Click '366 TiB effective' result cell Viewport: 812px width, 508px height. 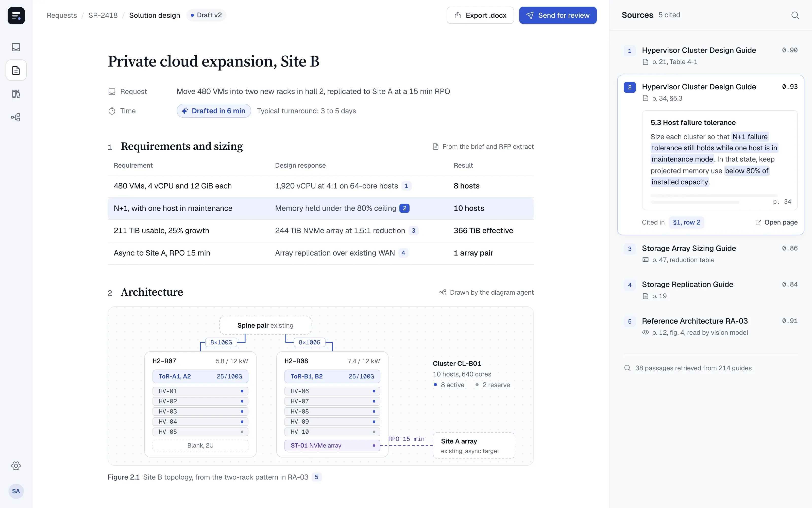click(483, 230)
